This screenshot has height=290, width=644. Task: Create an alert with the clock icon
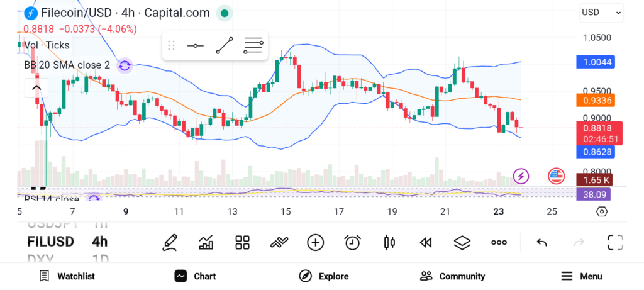(352, 242)
